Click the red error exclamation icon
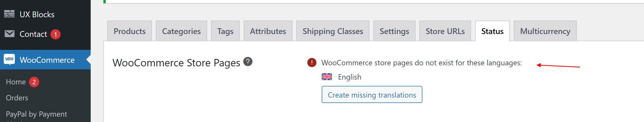 point(312,63)
